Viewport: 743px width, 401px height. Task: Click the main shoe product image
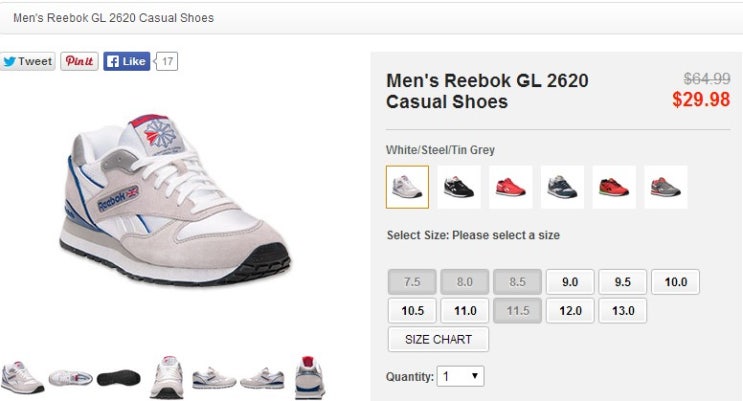(x=175, y=200)
